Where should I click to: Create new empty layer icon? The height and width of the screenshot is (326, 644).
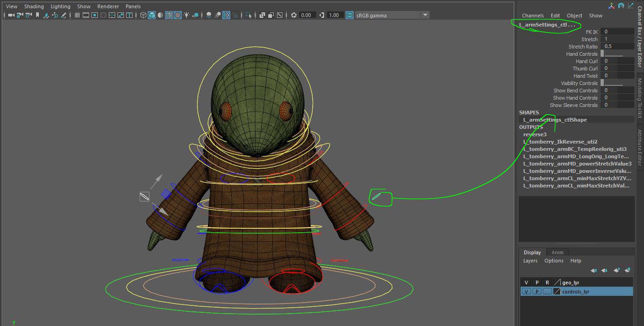(x=617, y=270)
